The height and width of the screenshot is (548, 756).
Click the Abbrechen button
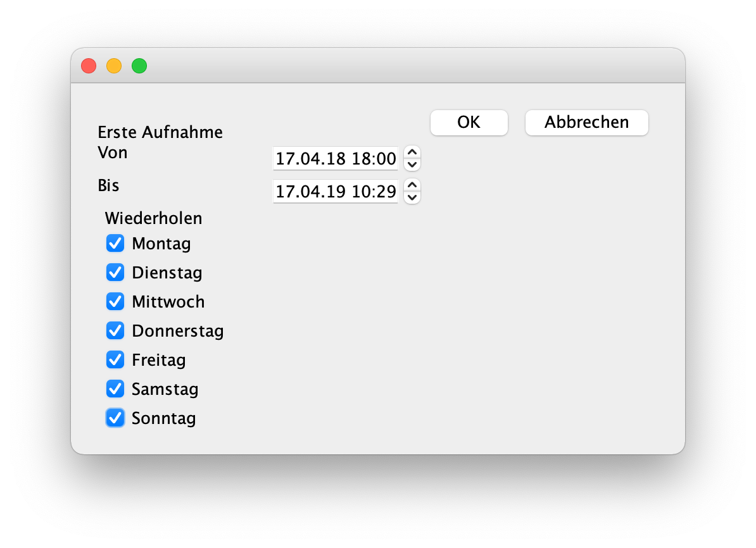click(587, 122)
